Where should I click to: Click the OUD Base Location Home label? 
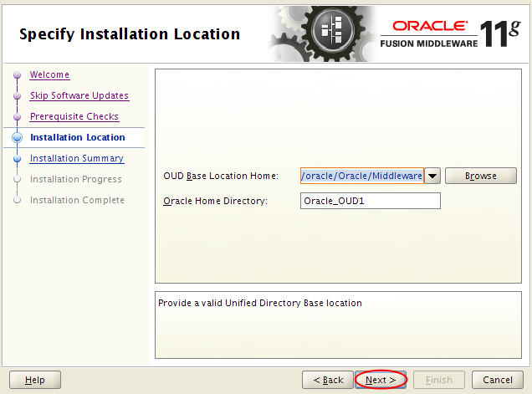coord(221,176)
